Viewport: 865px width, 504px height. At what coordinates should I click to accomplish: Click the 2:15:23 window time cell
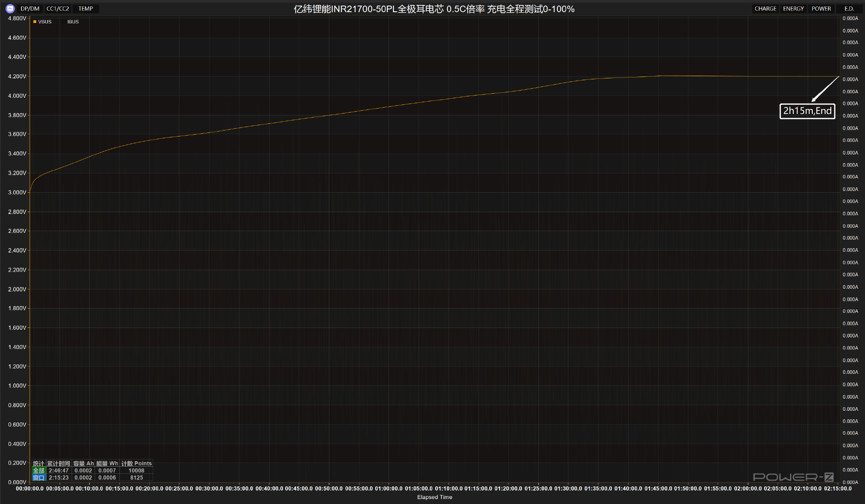[59, 478]
